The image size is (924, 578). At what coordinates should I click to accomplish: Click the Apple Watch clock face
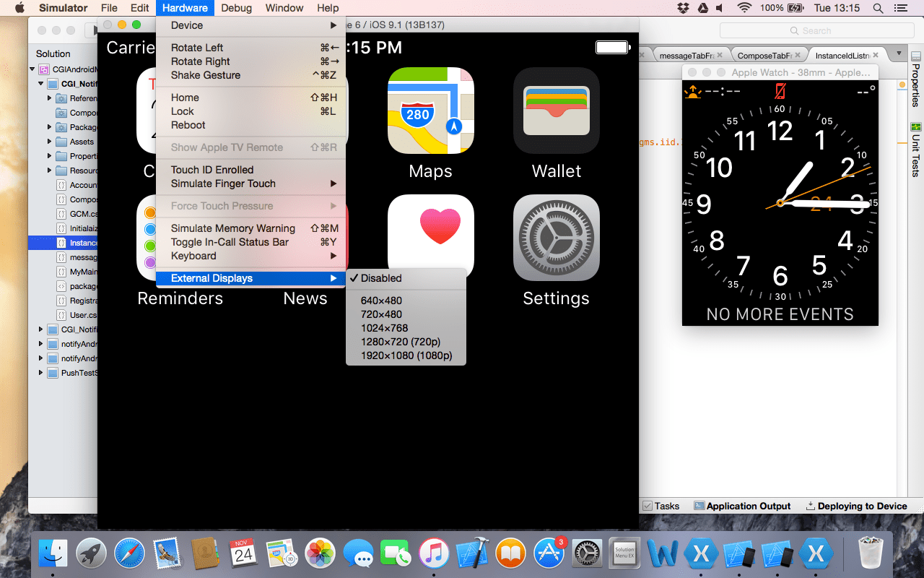point(780,203)
